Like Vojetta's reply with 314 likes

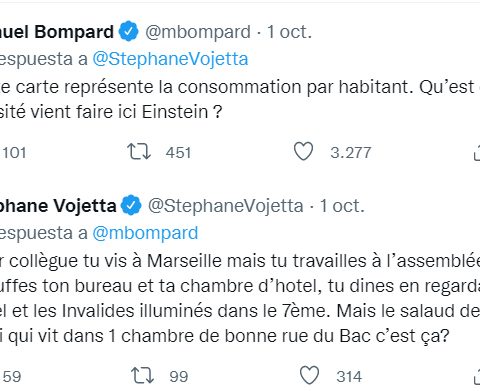[309, 375]
